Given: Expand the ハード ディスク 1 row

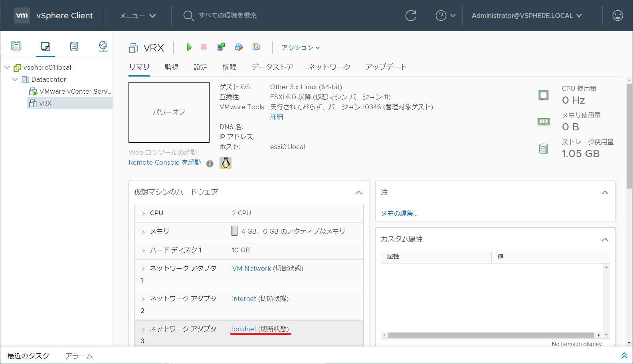Looking at the screenshot, I should (x=143, y=250).
